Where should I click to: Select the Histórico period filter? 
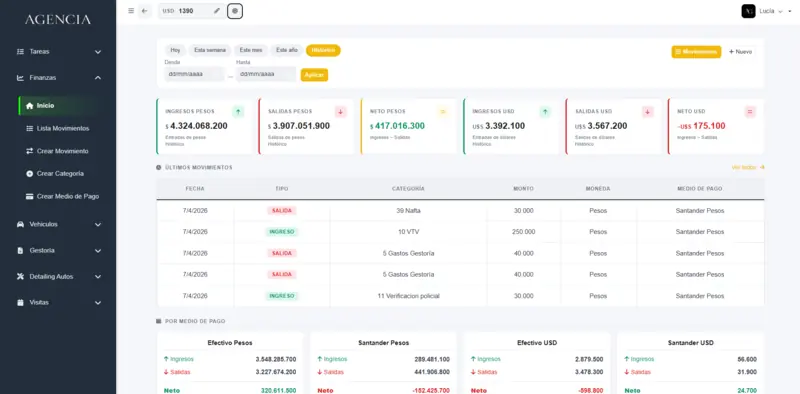pos(323,51)
